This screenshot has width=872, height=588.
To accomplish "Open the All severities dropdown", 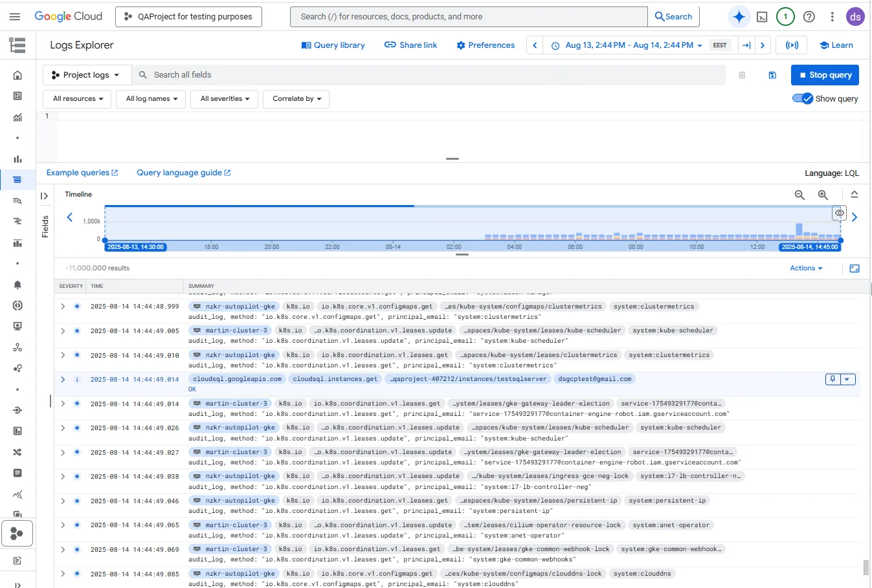I will click(224, 98).
